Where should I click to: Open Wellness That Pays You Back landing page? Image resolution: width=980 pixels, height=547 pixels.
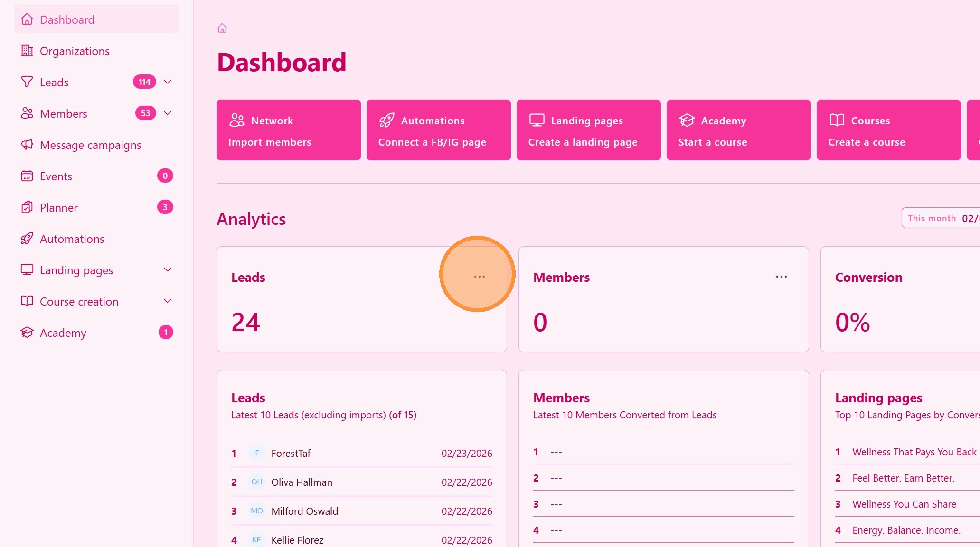pos(914,452)
